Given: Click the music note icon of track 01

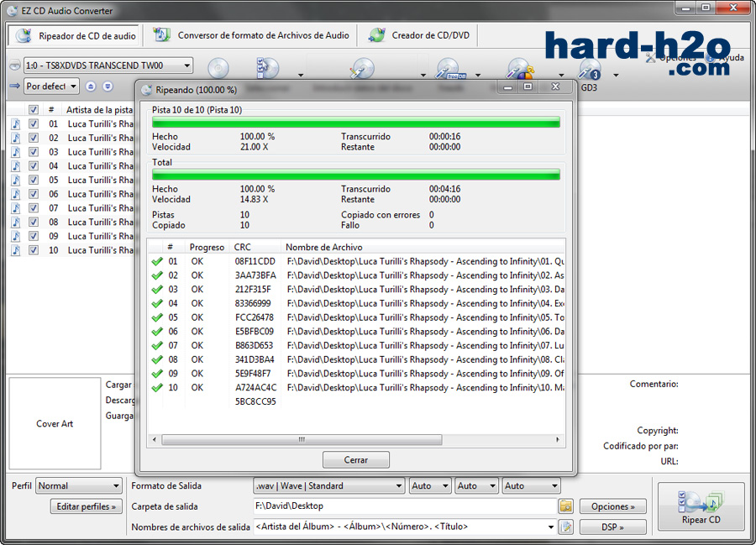Looking at the screenshot, I should pos(16,123).
